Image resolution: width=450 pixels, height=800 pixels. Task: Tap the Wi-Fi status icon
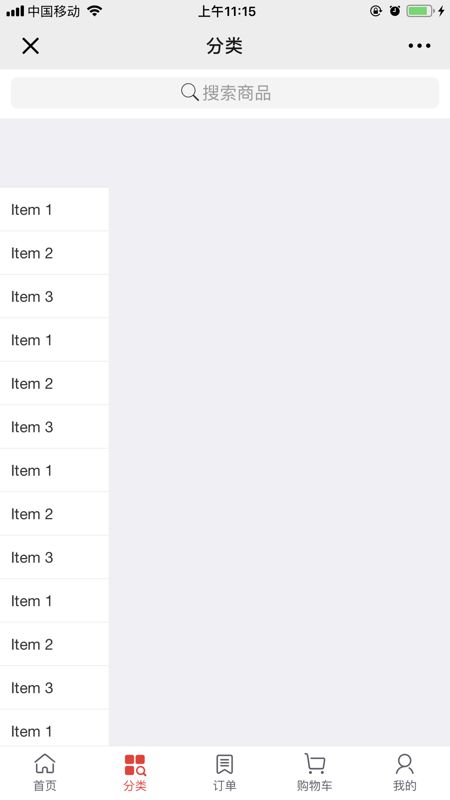tap(94, 11)
